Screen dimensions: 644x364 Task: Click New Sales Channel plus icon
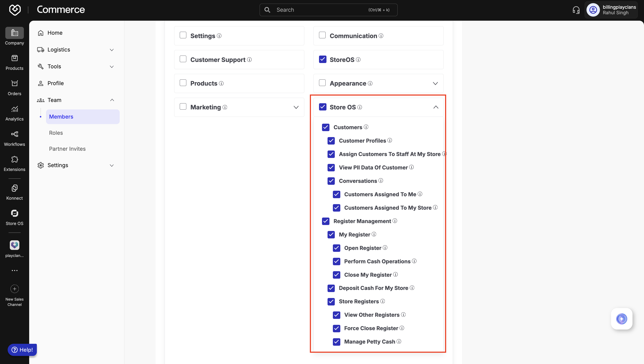[x=14, y=289]
